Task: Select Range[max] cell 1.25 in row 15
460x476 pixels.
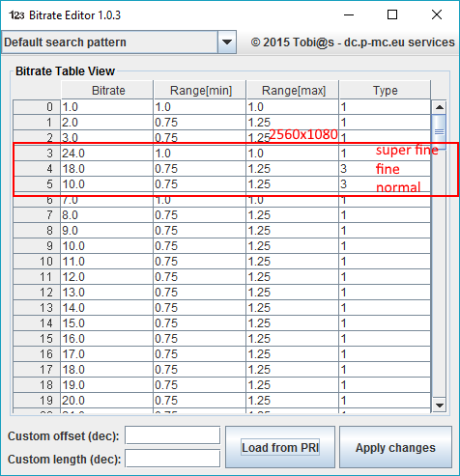Action: point(293,339)
